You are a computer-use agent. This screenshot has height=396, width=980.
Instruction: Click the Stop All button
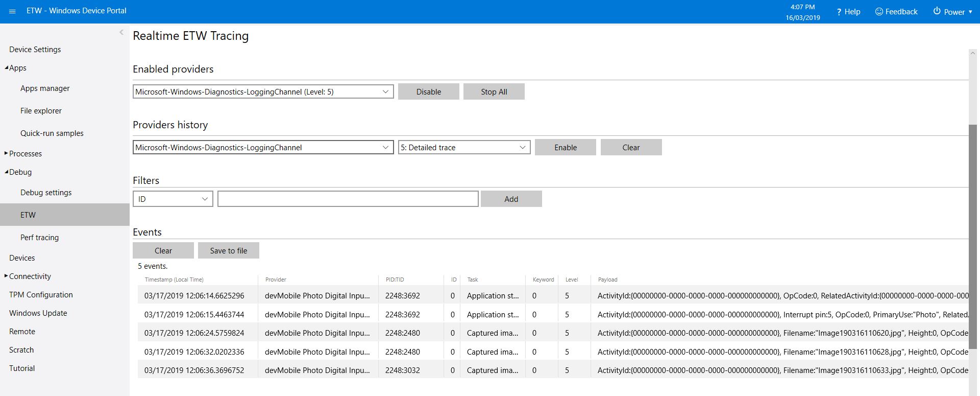pyautogui.click(x=494, y=92)
